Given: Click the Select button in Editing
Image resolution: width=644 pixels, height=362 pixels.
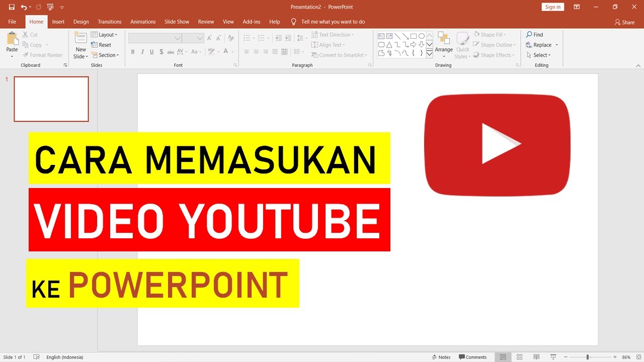Looking at the screenshot, I should (538, 55).
